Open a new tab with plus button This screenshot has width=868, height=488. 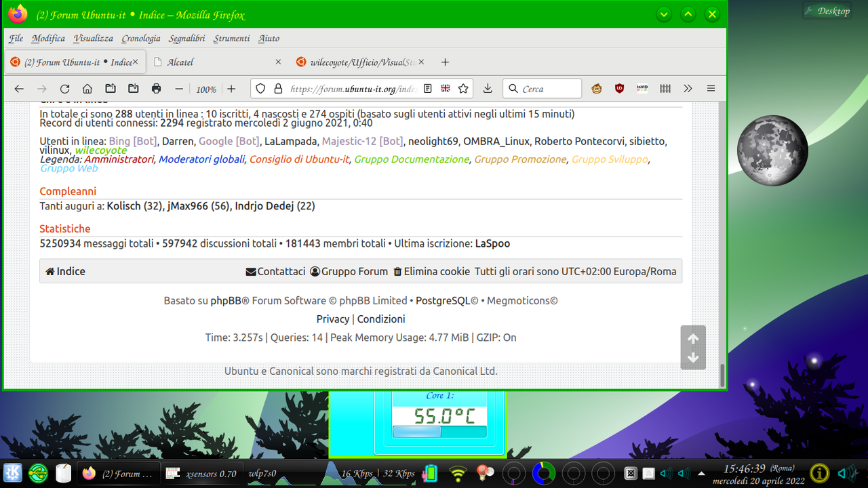(x=445, y=62)
